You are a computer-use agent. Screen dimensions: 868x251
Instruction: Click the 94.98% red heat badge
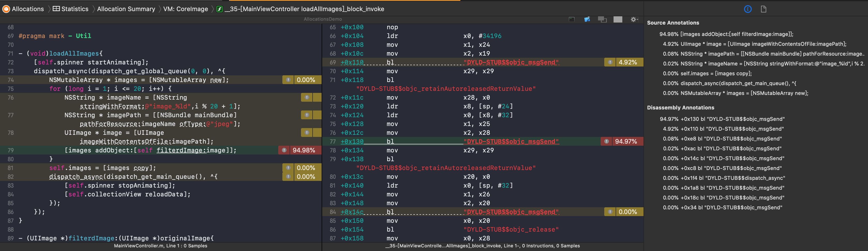[304, 150]
